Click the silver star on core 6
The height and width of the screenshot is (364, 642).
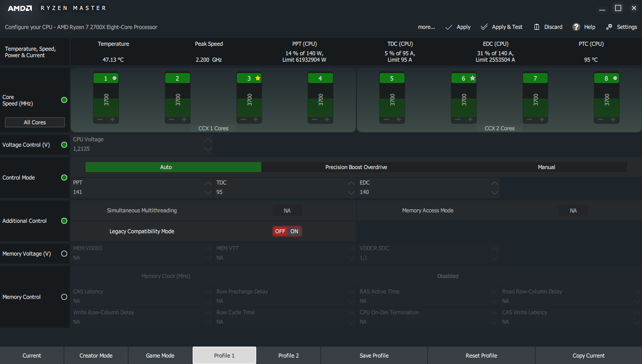click(x=472, y=78)
